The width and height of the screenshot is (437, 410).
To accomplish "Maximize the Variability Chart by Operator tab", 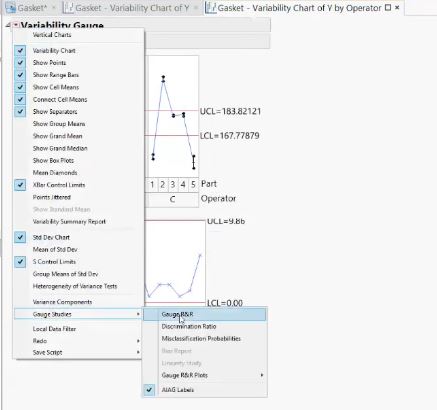I will click(x=388, y=7).
